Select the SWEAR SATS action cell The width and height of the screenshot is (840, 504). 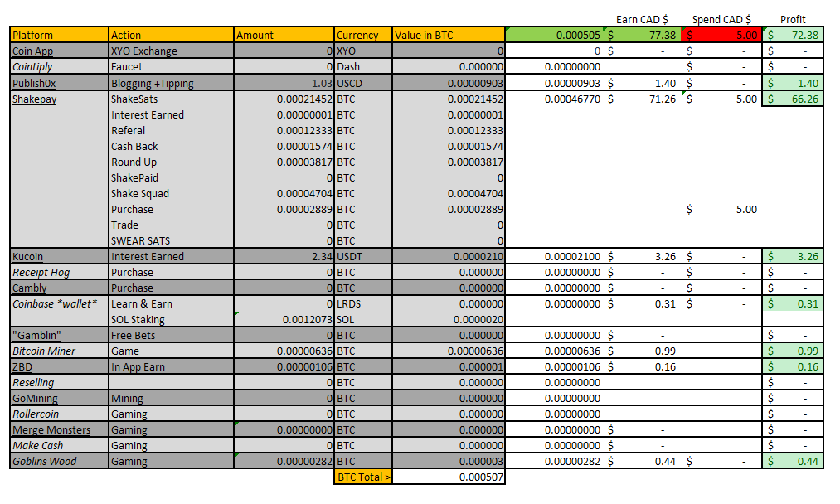[172, 240]
